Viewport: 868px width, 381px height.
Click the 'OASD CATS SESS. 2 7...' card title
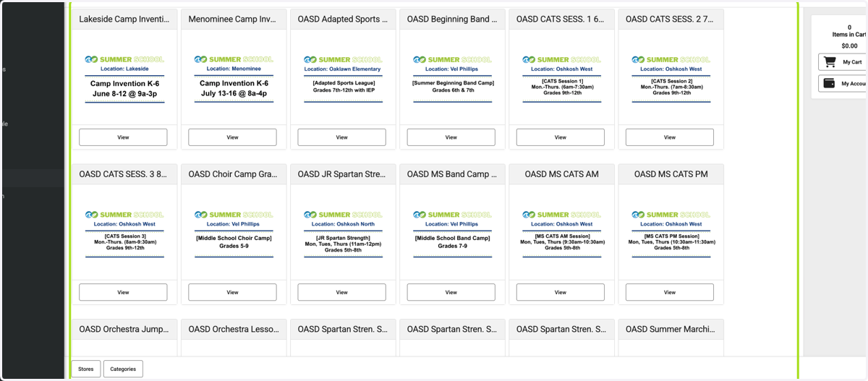(671, 20)
